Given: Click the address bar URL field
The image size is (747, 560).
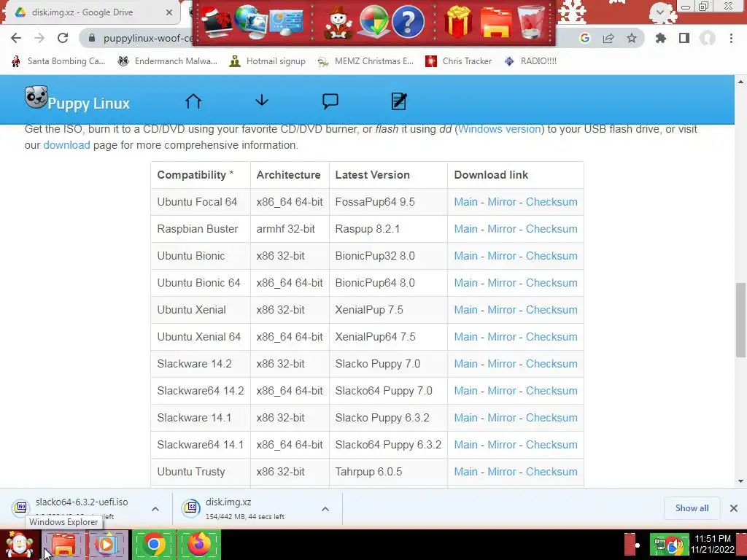Looking at the screenshot, I should point(147,38).
